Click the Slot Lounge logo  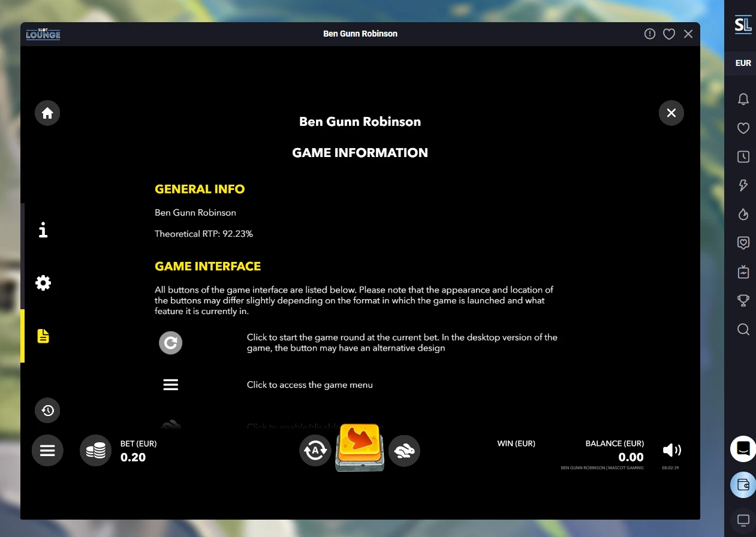coord(43,34)
